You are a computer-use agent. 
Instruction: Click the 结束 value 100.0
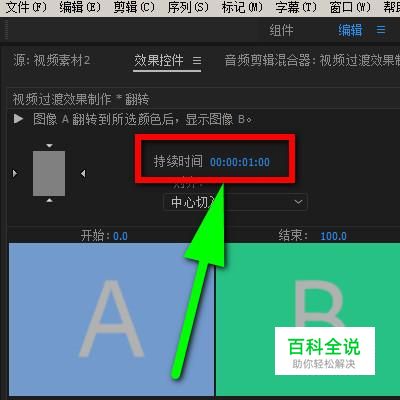coord(333,236)
